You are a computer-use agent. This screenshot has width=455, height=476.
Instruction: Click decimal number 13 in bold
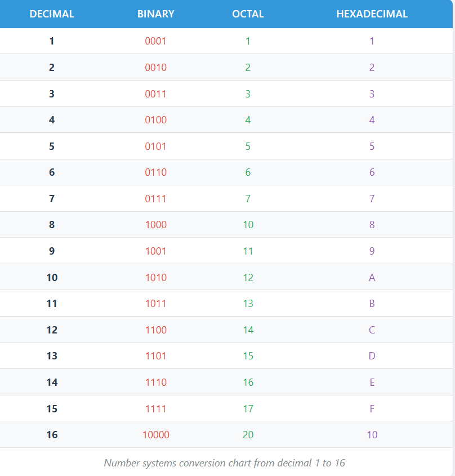click(52, 356)
